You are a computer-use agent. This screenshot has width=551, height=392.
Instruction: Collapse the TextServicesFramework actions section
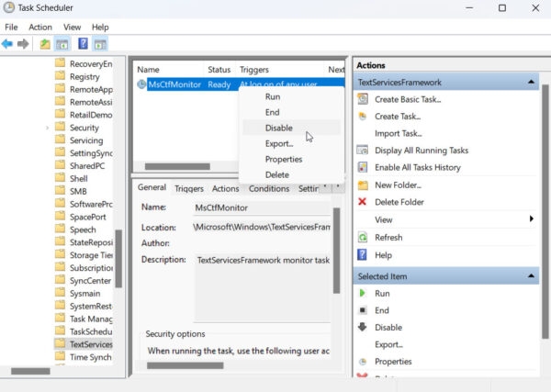pyautogui.click(x=531, y=82)
